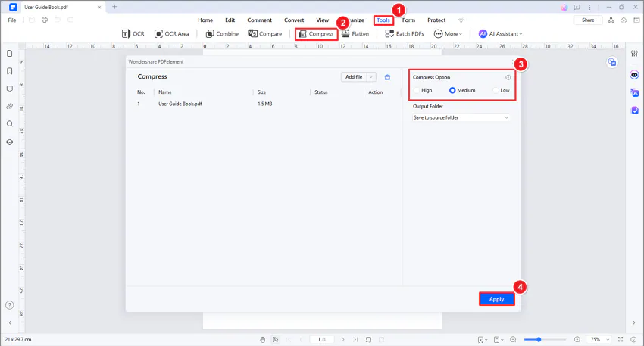
Task: Click the translate icon in right sidebar
Action: click(x=635, y=93)
